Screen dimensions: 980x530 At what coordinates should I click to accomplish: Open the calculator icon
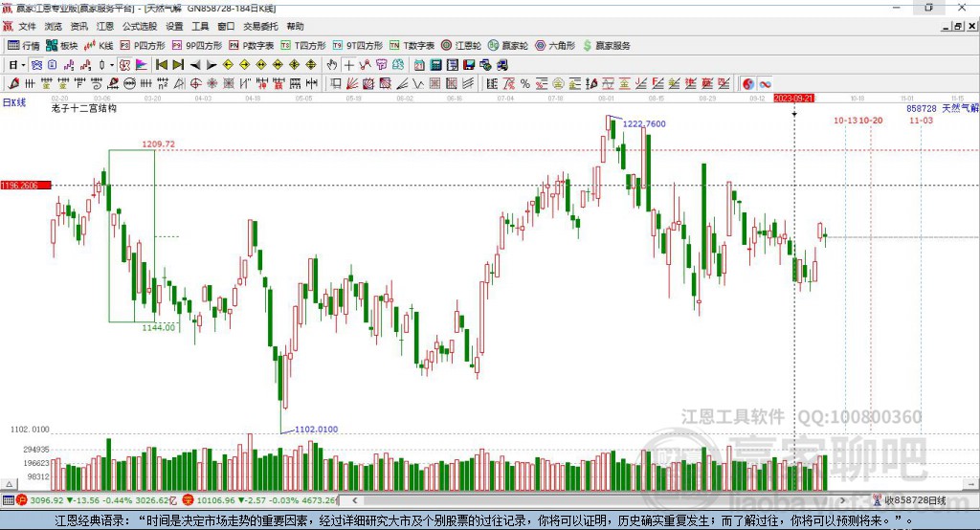435,65
